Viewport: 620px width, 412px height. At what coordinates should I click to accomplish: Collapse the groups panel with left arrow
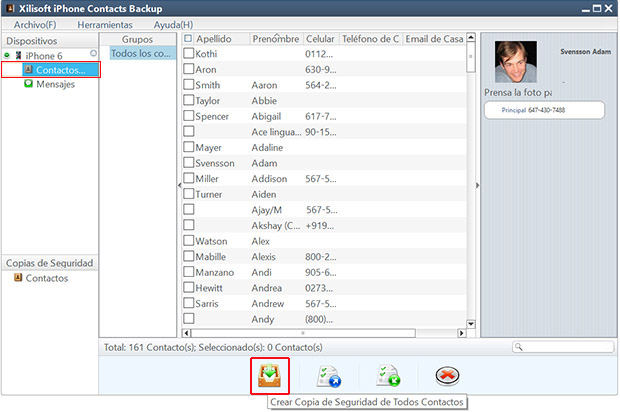click(180, 185)
